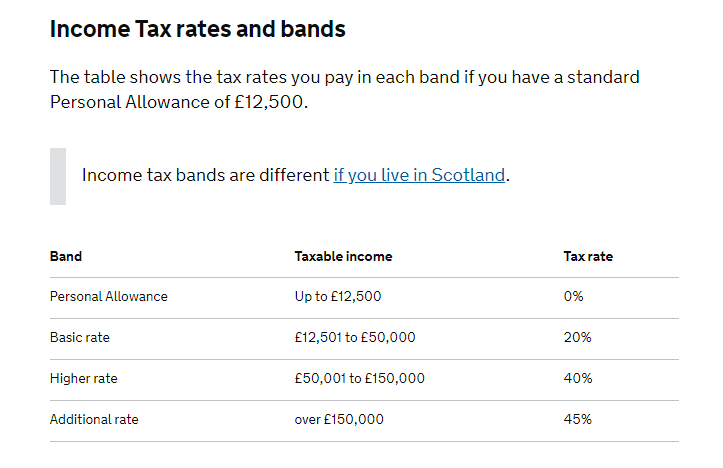Screen dimensions: 723x468
Task: Click the 'Higher rate' band cell
Action: (x=83, y=379)
